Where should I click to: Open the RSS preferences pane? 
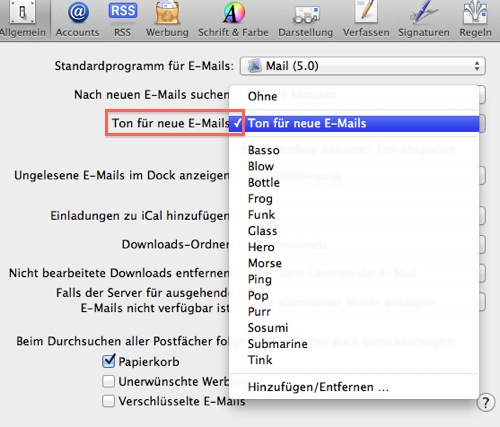pyautogui.click(x=122, y=19)
